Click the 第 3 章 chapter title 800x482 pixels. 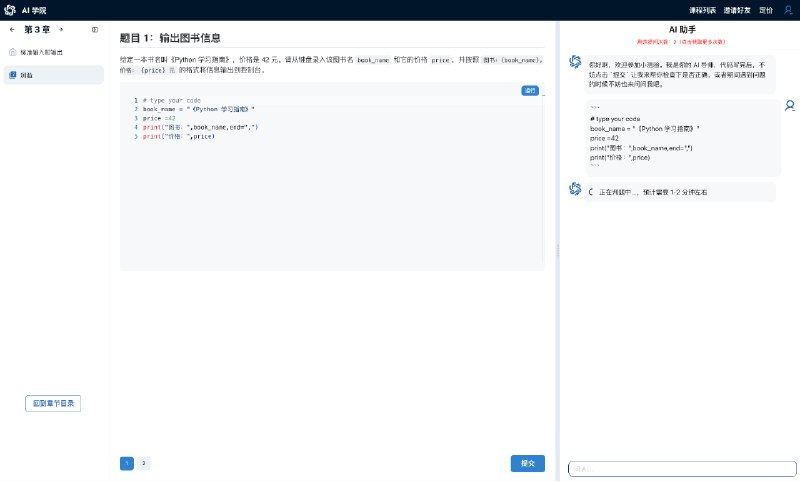pyautogui.click(x=37, y=30)
